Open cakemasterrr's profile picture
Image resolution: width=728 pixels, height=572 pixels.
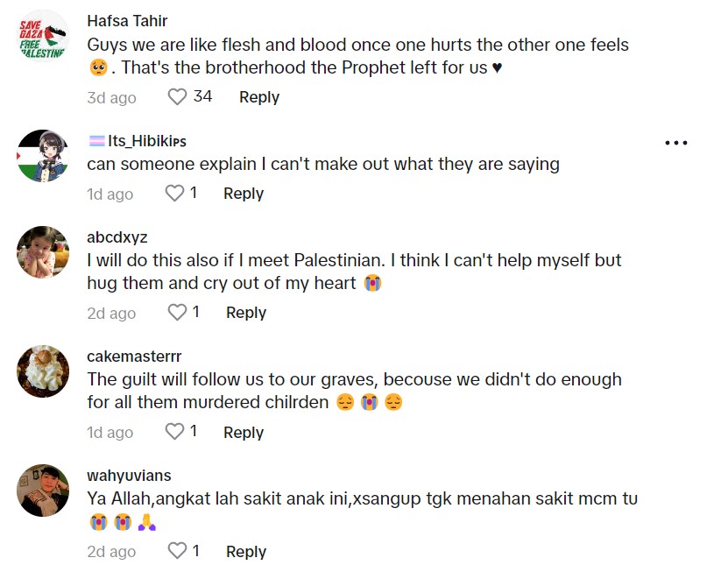click(43, 371)
